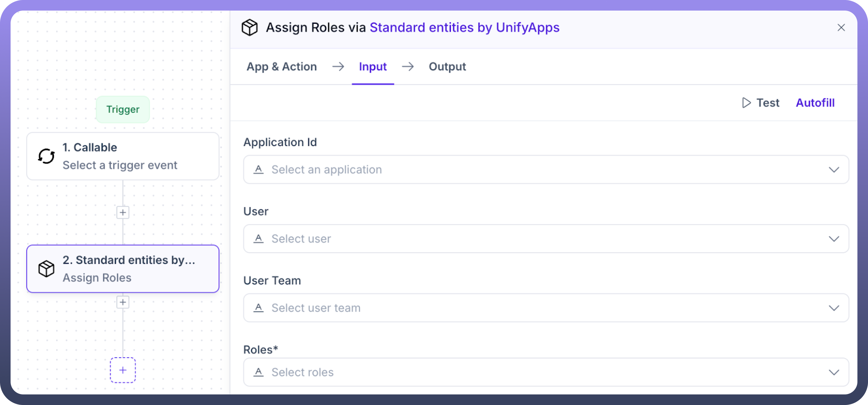This screenshot has height=405, width=868.
Task: Go to the Output tab
Action: coord(447,67)
